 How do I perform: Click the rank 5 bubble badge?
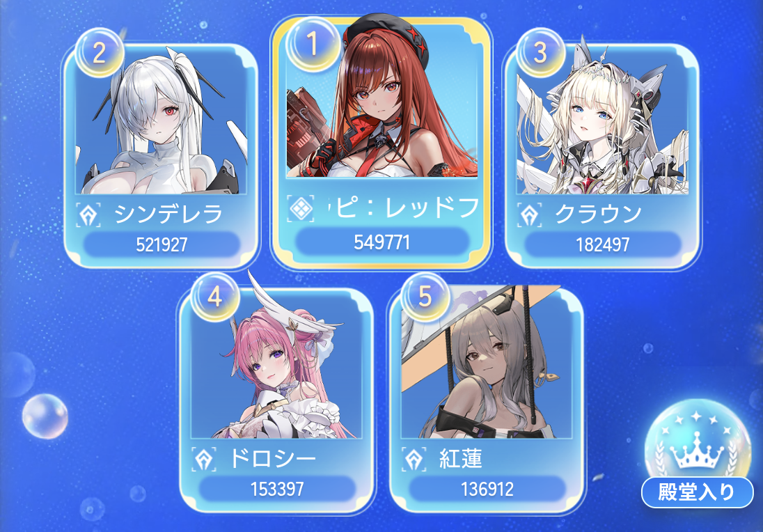point(425,297)
